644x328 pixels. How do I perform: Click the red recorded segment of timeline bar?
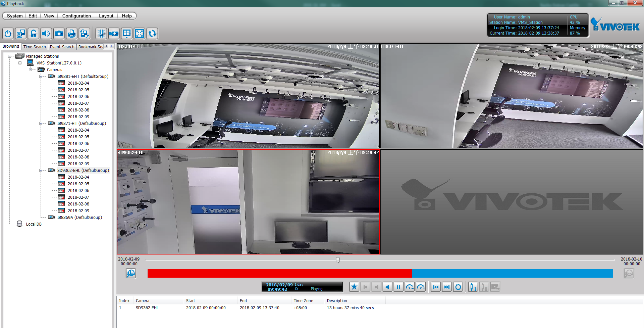279,274
